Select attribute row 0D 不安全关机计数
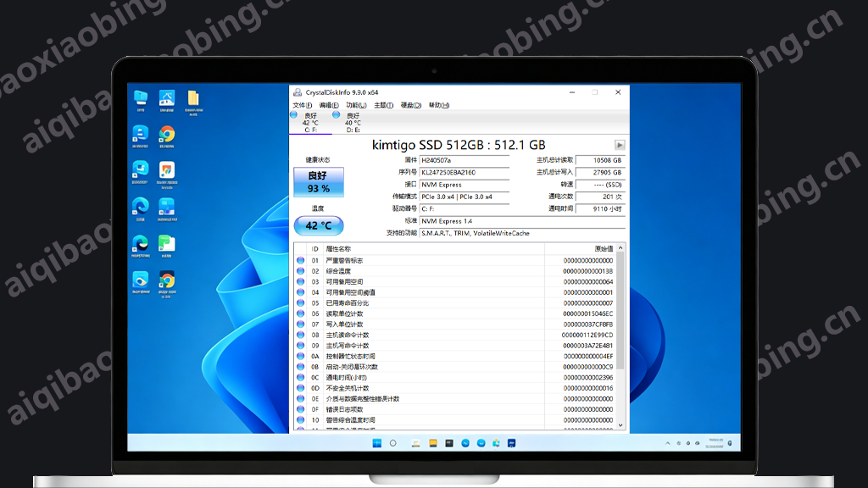The width and height of the screenshot is (868, 488). pos(454,388)
